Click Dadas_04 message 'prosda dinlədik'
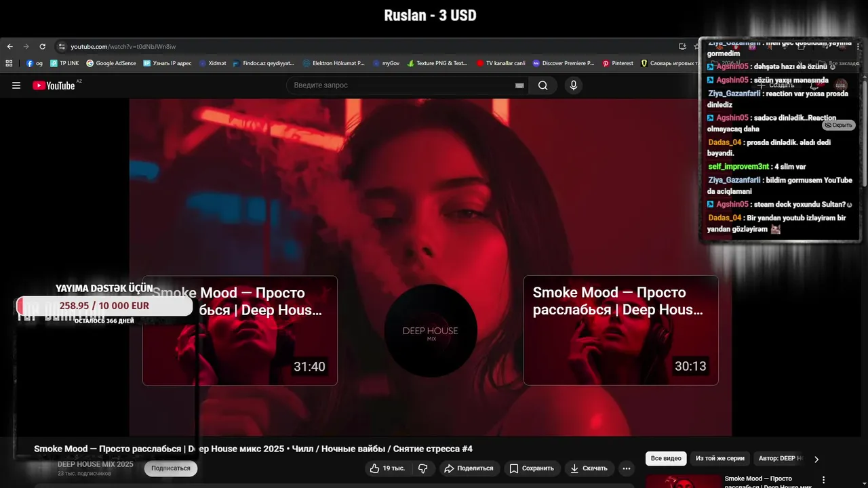This screenshot has height=488, width=868. click(770, 148)
